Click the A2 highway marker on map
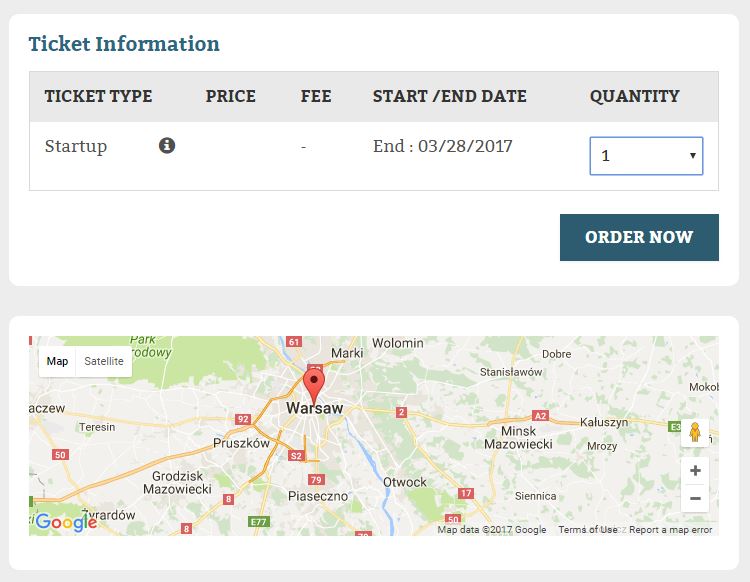Viewport: 750px width, 582px height. coord(540,416)
